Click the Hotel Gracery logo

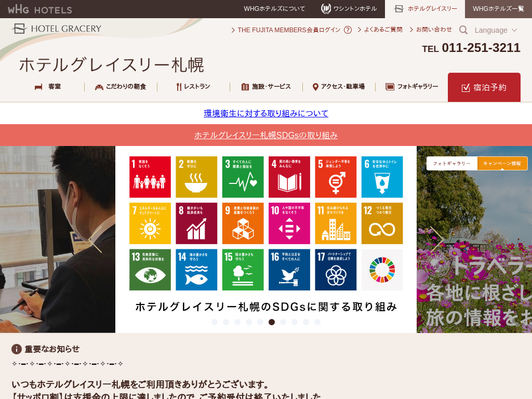click(x=57, y=29)
